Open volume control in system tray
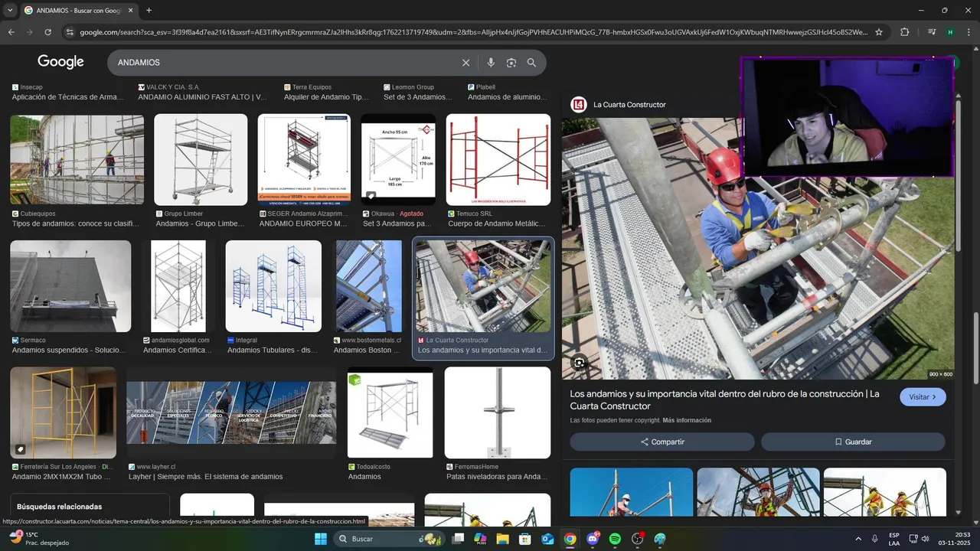This screenshot has width=980, height=551. pyautogui.click(x=925, y=539)
